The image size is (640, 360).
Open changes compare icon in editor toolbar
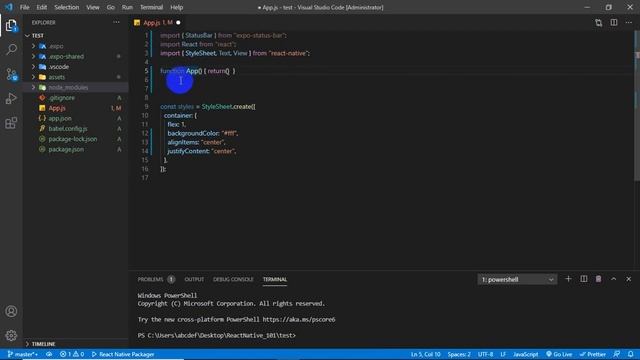pyautogui.click(x=598, y=23)
